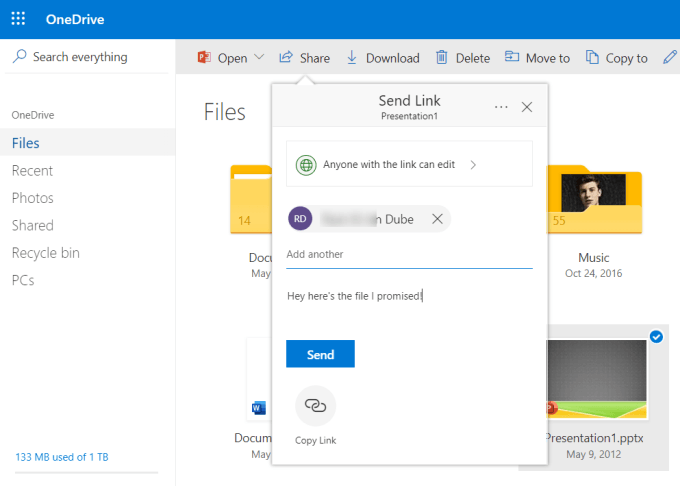Open the Presentation1.pptx thumbnail
The height and width of the screenshot is (486, 680).
coord(597,378)
